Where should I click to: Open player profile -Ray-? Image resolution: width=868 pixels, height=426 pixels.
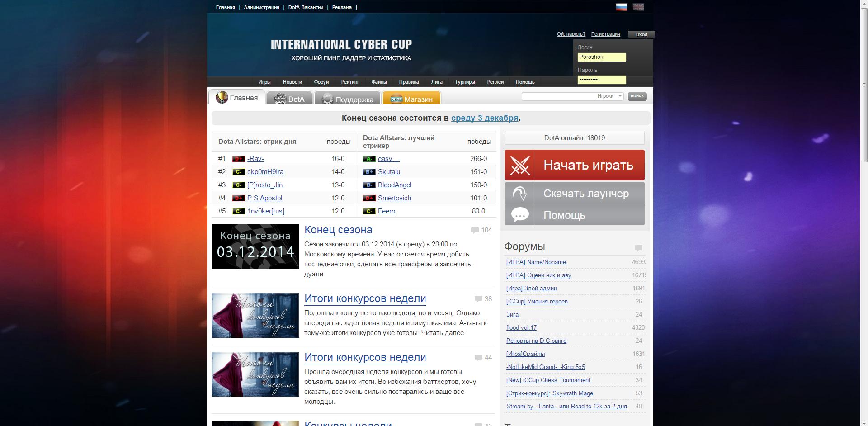tap(255, 159)
